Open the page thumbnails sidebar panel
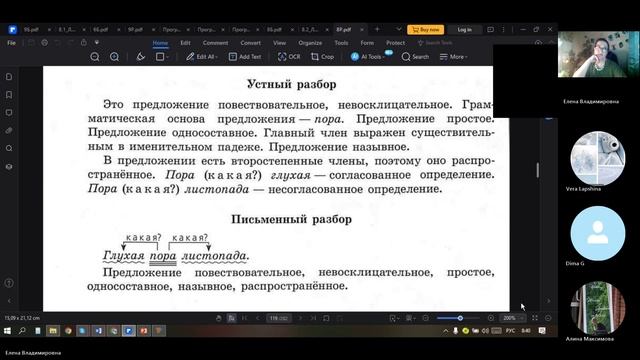 pyautogui.click(x=9, y=77)
